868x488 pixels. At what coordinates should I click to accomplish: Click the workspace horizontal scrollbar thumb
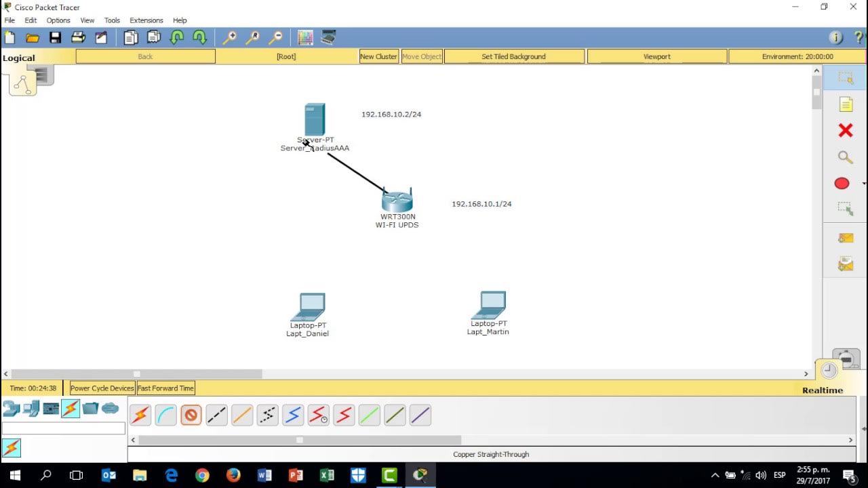click(x=137, y=373)
